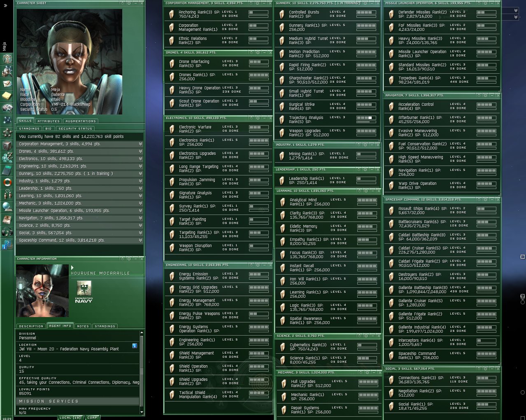The image size is (526, 420).
Task: Open the Calculator sidebar icon
Action: pos(7,170)
